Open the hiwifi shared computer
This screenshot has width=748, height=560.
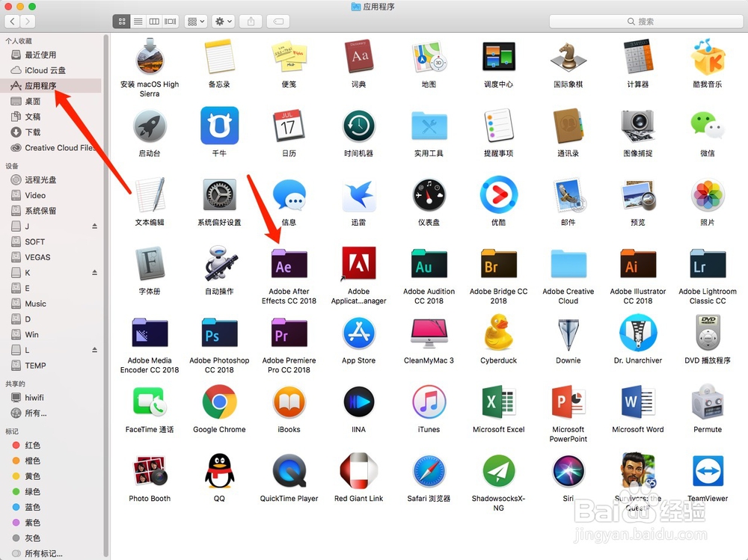[x=52, y=397]
